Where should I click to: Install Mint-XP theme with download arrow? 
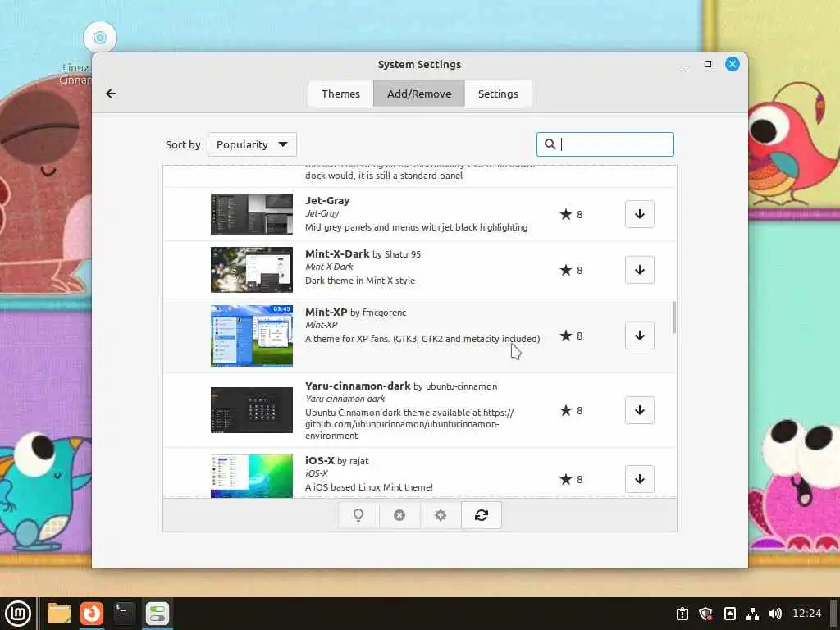[x=640, y=336]
